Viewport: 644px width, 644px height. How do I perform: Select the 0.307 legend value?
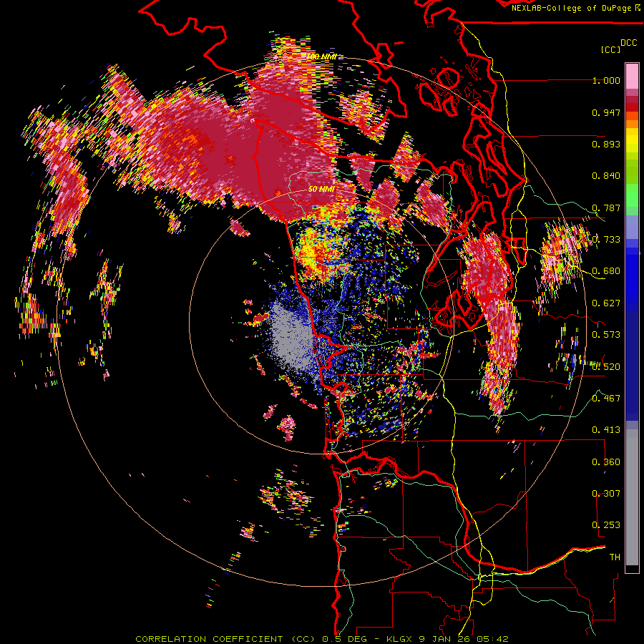606,493
